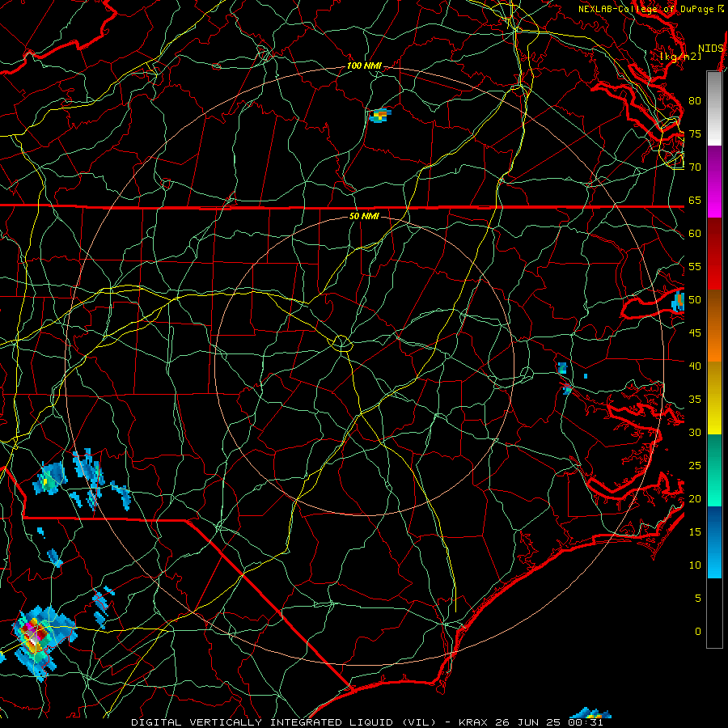Click the storm cell cut off at the right map edge
This screenshot has height=728, width=728.
pyautogui.click(x=679, y=301)
